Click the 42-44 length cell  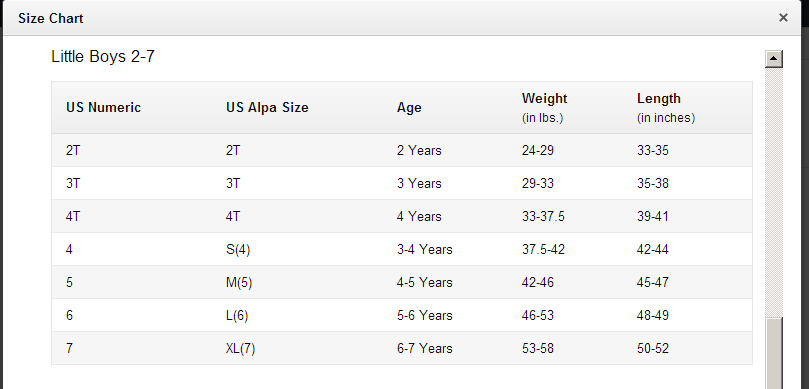(653, 249)
